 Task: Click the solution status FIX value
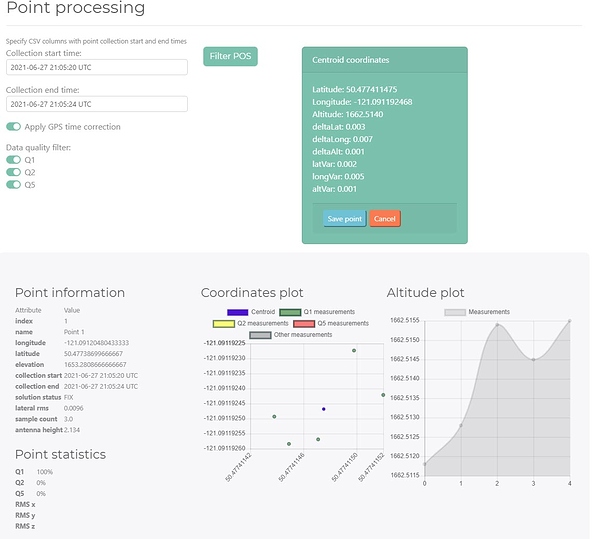point(68,397)
